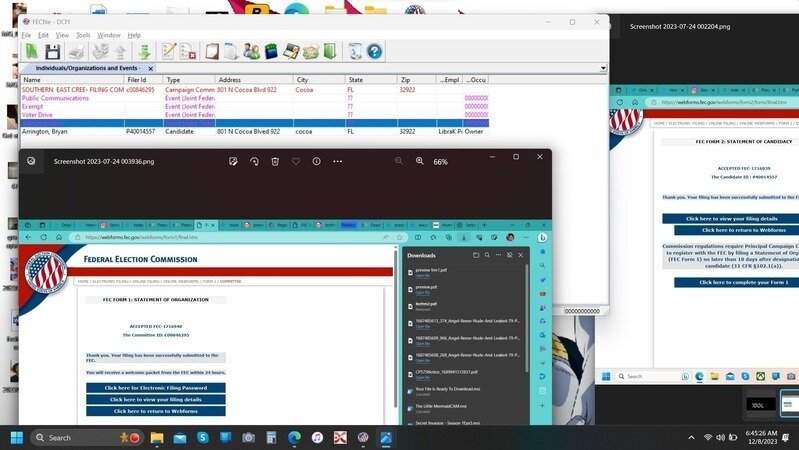
Task: Click the two-people individuals icon in FECfile toolbar
Action: pyautogui.click(x=251, y=51)
